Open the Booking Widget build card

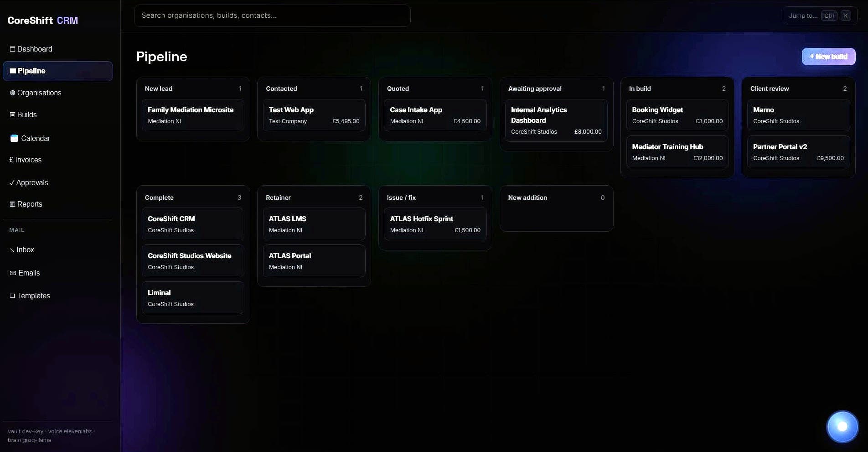pyautogui.click(x=677, y=115)
